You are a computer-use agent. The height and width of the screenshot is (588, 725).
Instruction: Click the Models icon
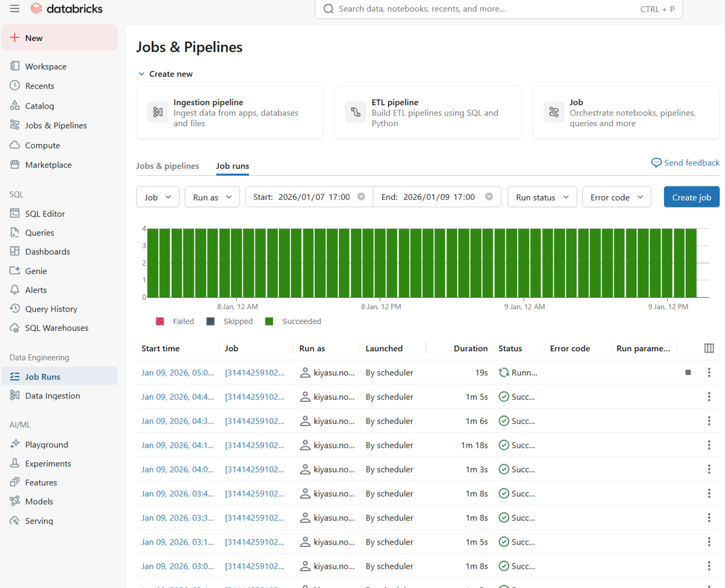tap(14, 502)
